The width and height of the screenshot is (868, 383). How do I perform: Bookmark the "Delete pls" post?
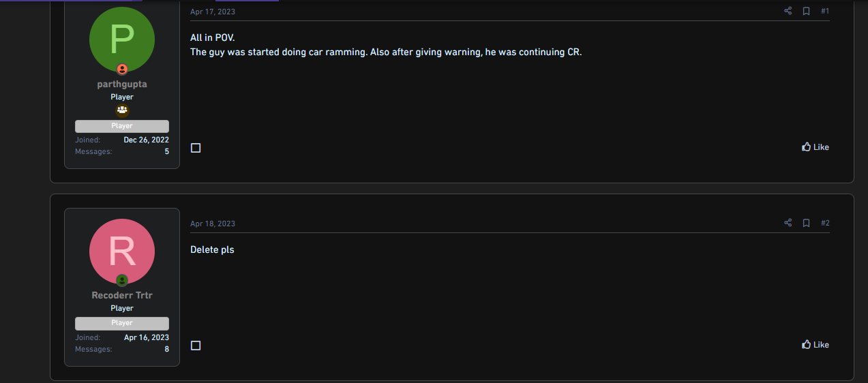tap(806, 223)
